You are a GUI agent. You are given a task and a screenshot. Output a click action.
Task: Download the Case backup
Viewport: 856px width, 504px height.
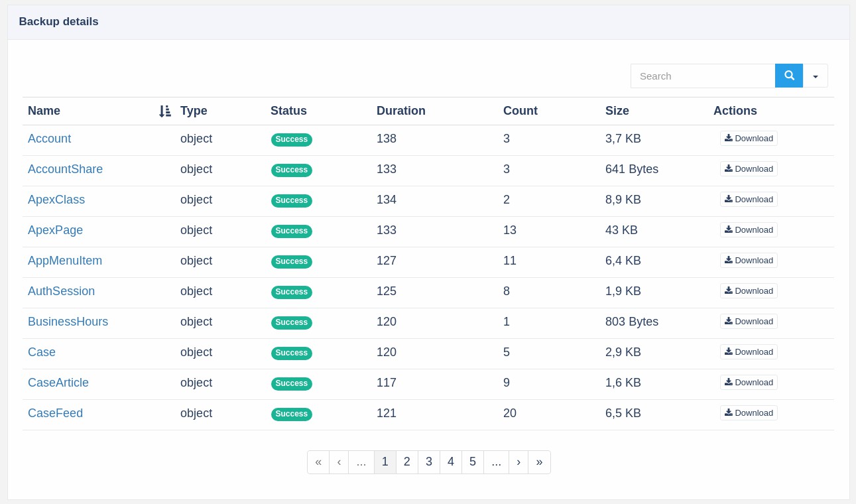(749, 351)
